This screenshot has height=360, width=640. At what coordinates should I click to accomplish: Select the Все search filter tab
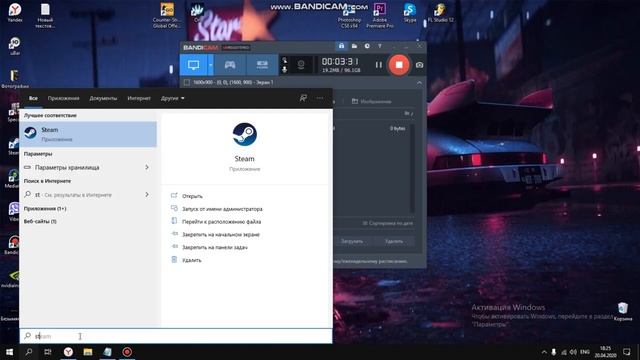pos(33,98)
